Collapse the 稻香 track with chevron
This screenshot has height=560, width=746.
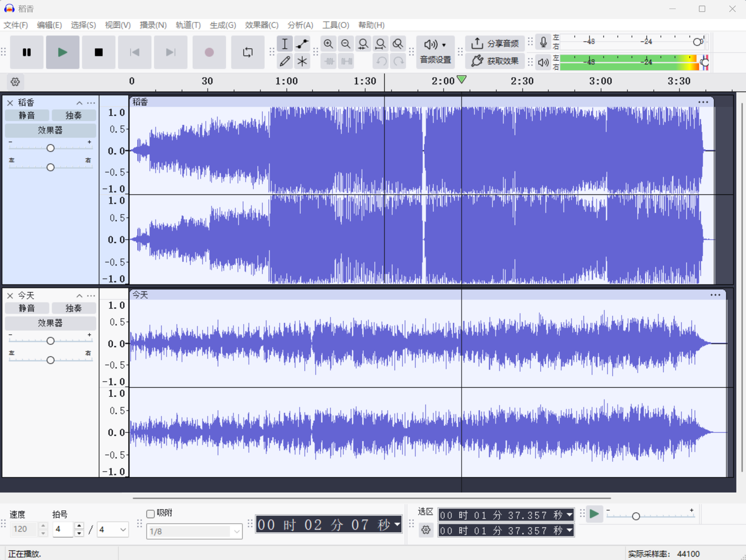tap(79, 103)
